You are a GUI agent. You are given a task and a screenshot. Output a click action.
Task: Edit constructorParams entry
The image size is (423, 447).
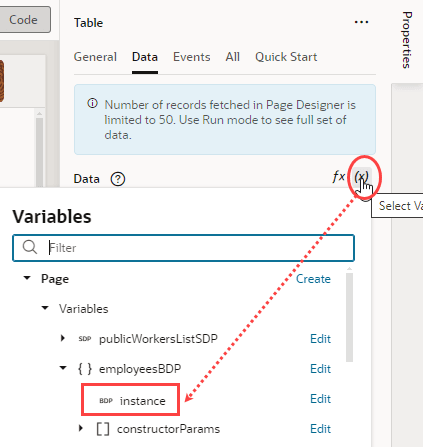point(320,429)
